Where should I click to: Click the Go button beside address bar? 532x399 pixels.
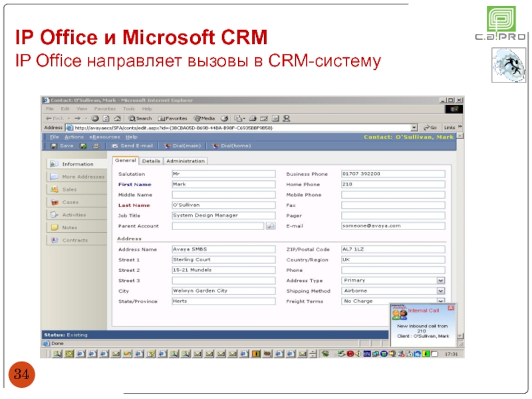(430, 128)
